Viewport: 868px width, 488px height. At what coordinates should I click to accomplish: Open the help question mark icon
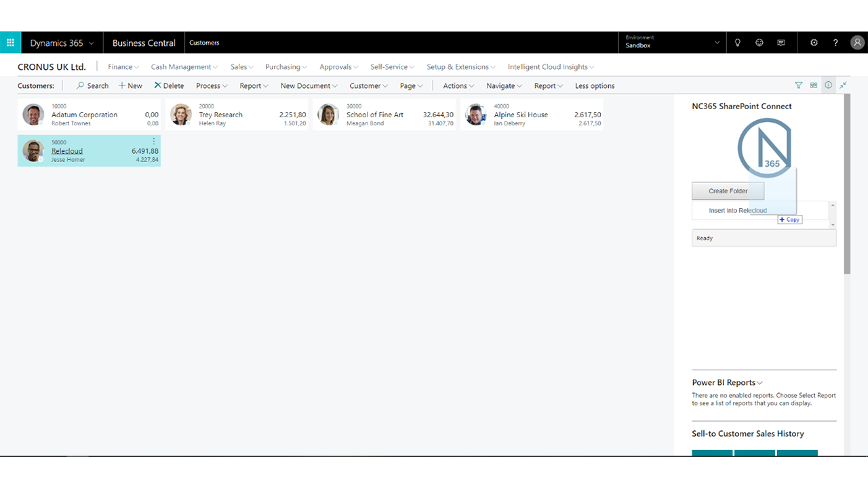[x=835, y=43]
